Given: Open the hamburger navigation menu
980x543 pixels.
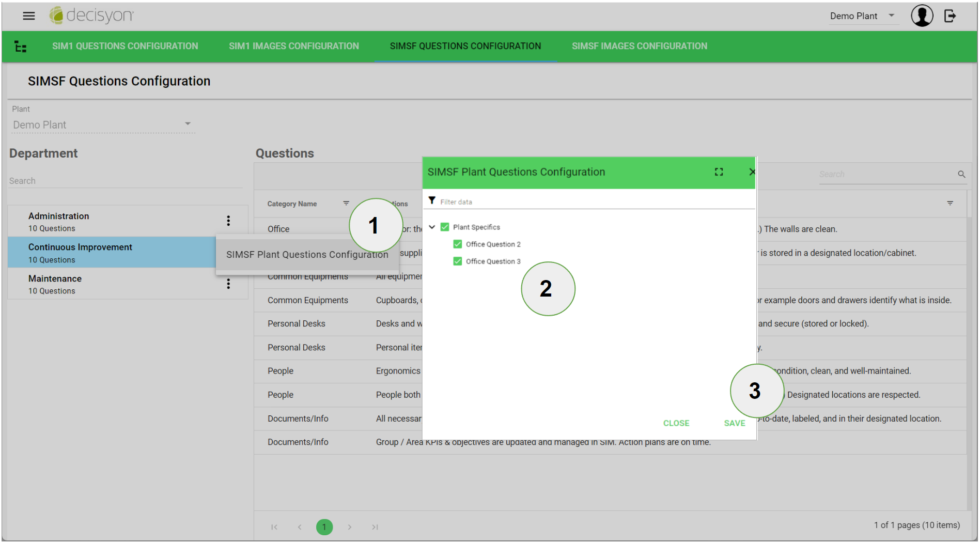Looking at the screenshot, I should coord(29,16).
